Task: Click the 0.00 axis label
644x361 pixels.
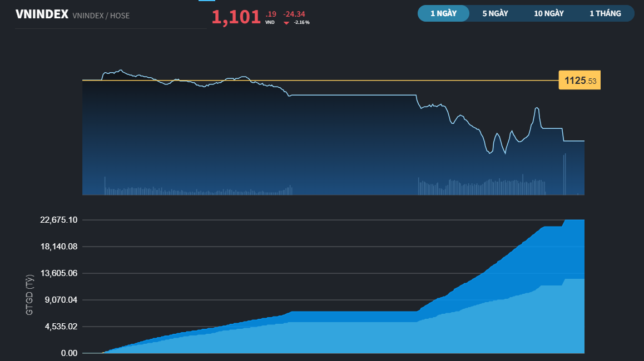Action: 69,353
